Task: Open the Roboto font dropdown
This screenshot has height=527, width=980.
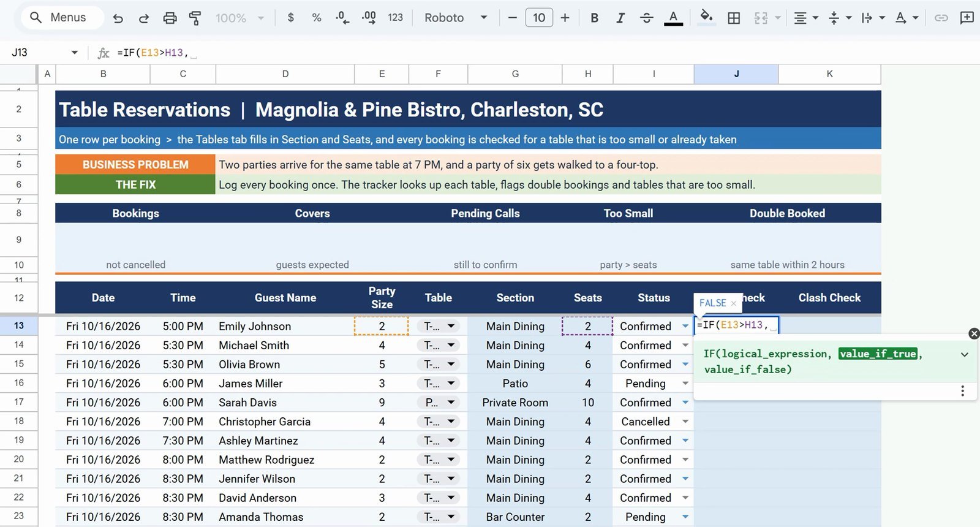Action: [x=456, y=18]
